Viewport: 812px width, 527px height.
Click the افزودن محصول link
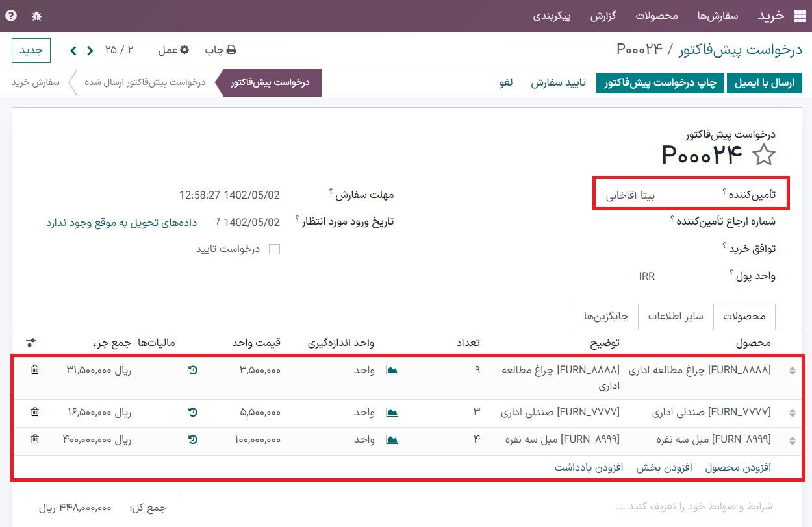pyautogui.click(x=738, y=467)
